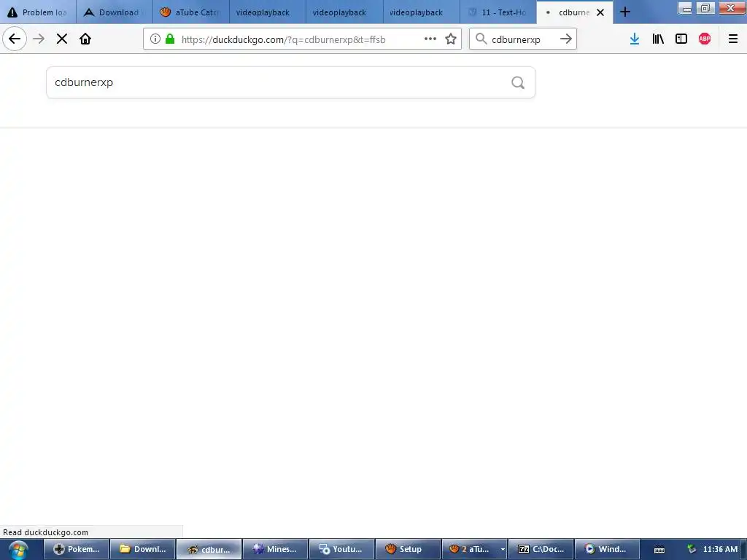The width and height of the screenshot is (747, 560).
Task: Open the Firefox hamburger menu
Action: [x=733, y=39]
